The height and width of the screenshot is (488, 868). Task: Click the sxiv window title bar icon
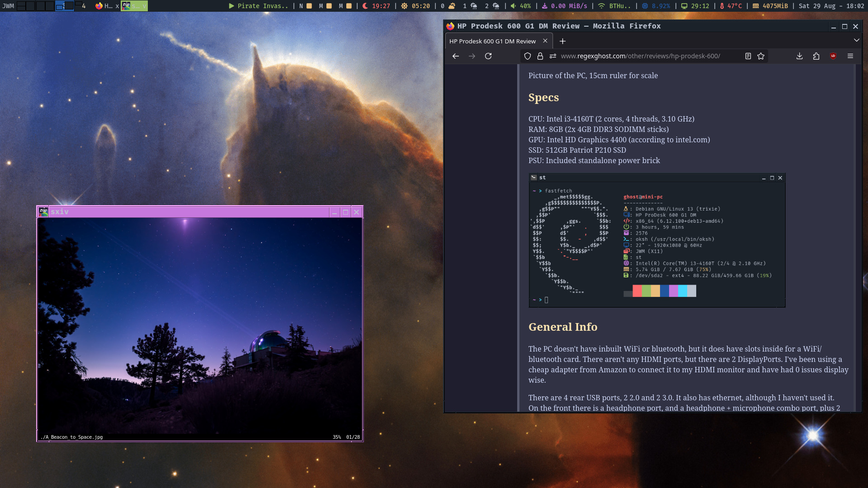tap(43, 212)
